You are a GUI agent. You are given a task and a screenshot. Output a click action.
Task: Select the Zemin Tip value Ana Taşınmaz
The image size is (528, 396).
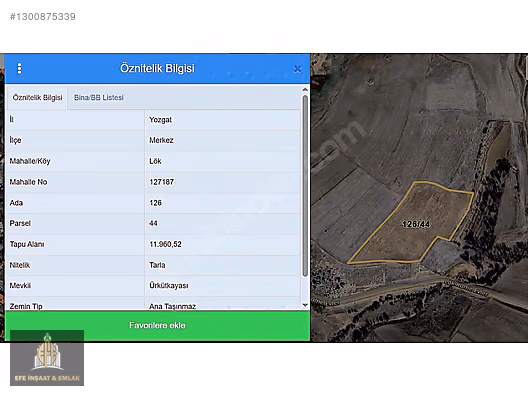coord(172,306)
